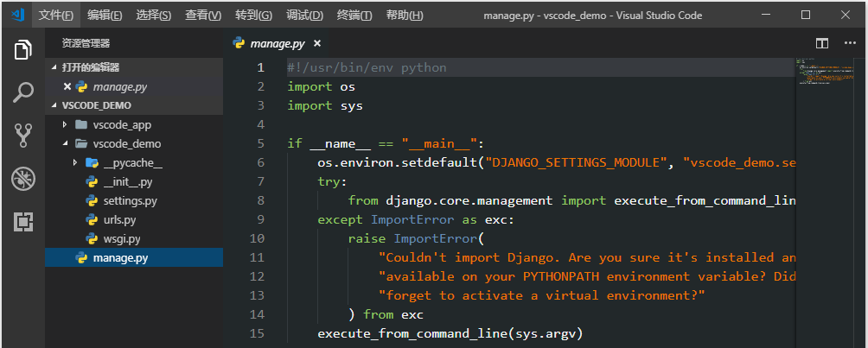Viewport: 868px width, 348px height.
Task: Open the 终端(T) menu
Action: pos(354,16)
